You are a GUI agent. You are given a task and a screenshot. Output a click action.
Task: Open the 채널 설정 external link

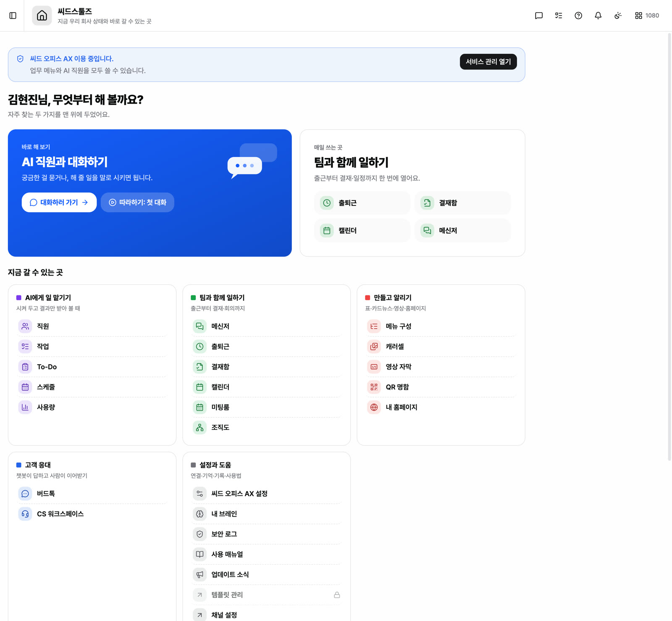click(266, 615)
